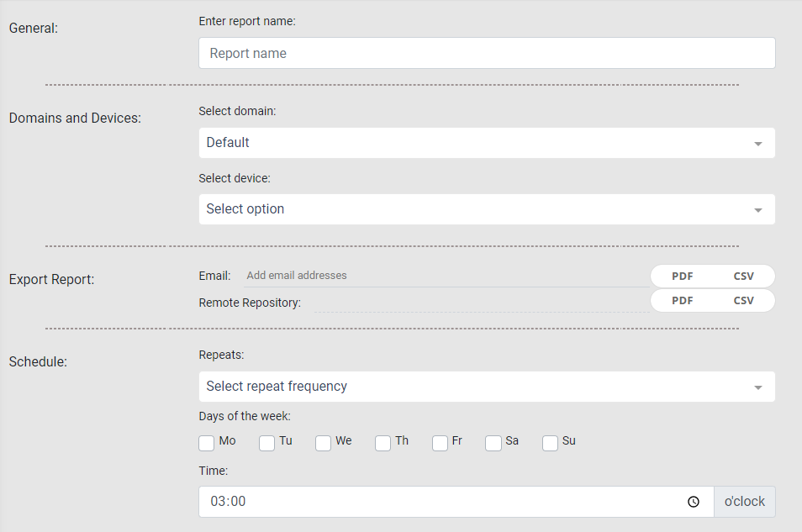
Task: Check the Fr checkbox
Action: click(x=440, y=443)
